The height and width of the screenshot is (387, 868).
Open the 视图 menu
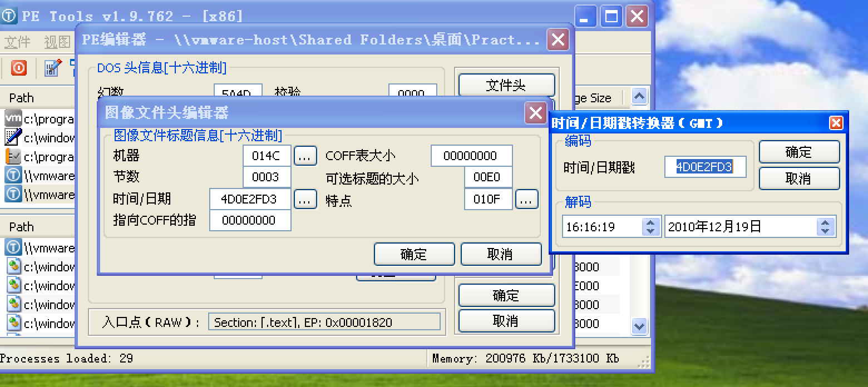(56, 42)
